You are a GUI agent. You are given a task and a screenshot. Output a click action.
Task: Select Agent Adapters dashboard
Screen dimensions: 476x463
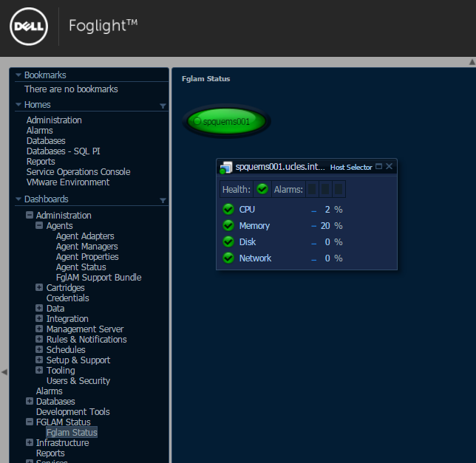click(x=85, y=236)
